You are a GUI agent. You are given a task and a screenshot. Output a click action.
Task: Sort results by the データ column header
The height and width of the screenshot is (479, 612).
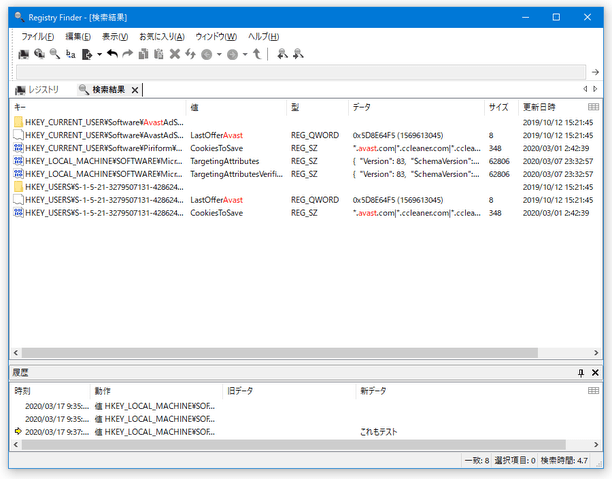coord(416,107)
